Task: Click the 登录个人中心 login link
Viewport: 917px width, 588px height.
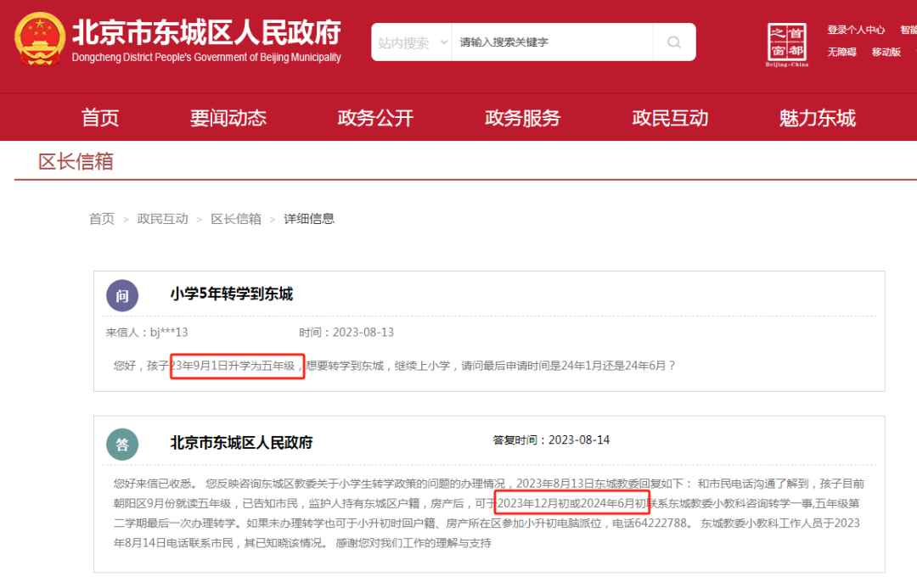Action: point(856,31)
